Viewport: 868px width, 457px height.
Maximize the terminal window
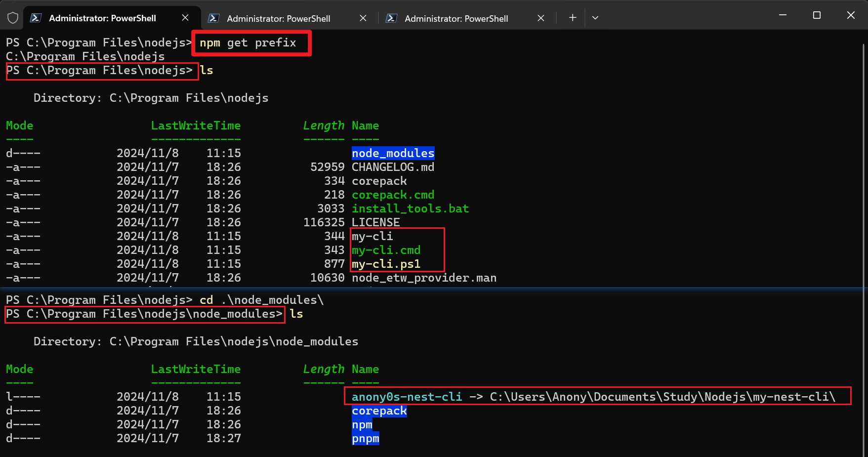coord(817,15)
